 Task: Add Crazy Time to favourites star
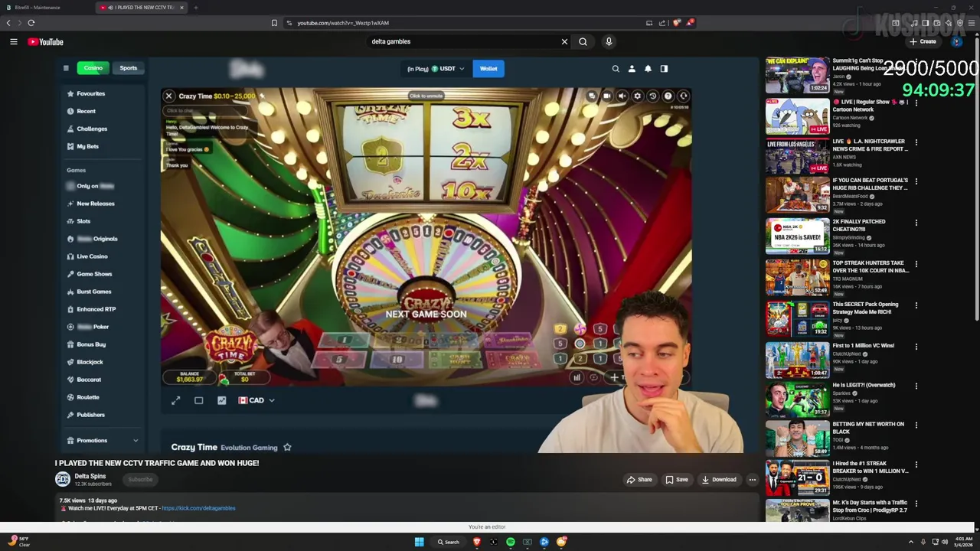pos(287,447)
